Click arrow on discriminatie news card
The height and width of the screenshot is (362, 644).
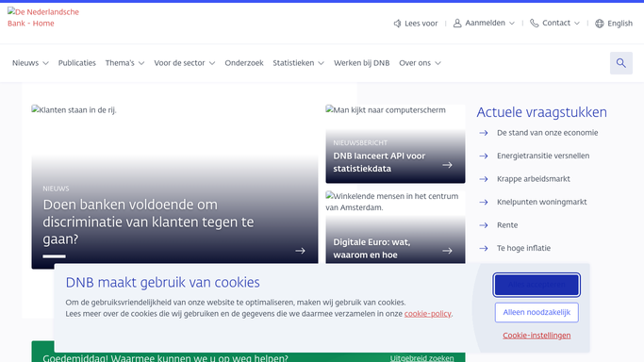(x=300, y=251)
